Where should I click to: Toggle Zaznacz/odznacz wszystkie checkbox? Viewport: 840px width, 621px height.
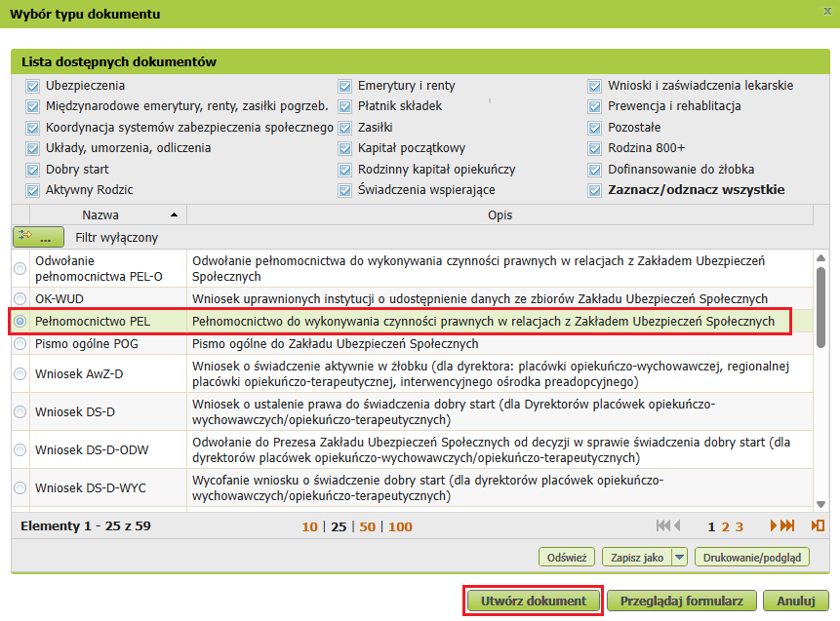(x=595, y=190)
